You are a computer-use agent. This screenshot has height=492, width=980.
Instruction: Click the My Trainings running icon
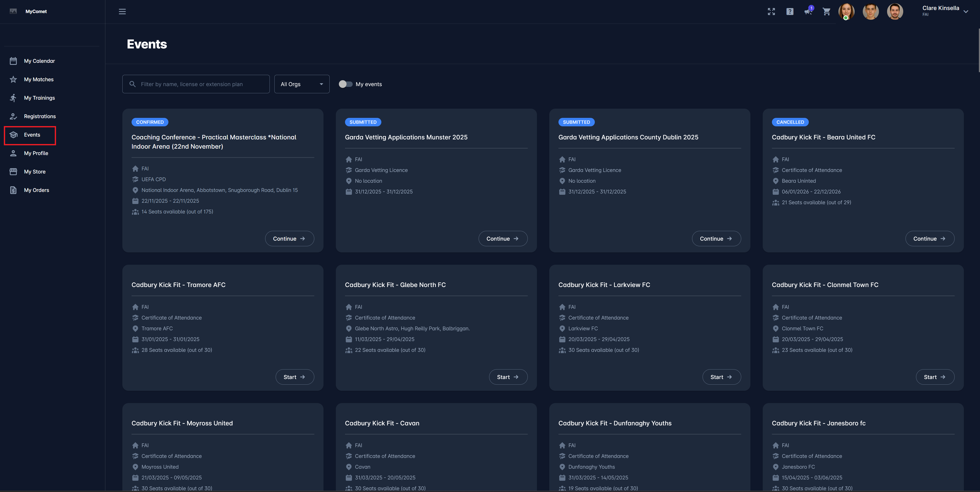coord(13,98)
